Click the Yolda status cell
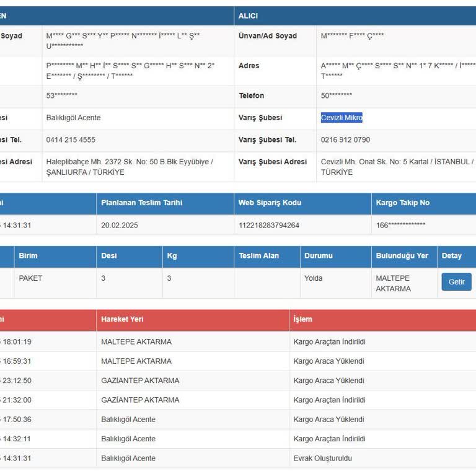This screenshot has width=476, height=476. pos(313,278)
